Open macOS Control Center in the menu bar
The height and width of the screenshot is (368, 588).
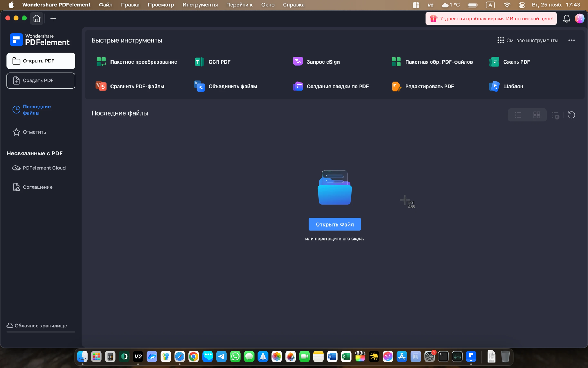(x=522, y=5)
